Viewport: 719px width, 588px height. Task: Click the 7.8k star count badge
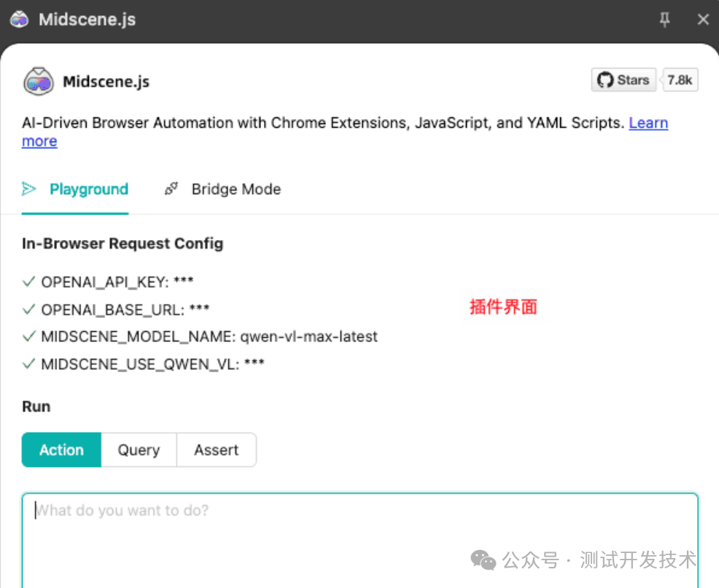[680, 80]
